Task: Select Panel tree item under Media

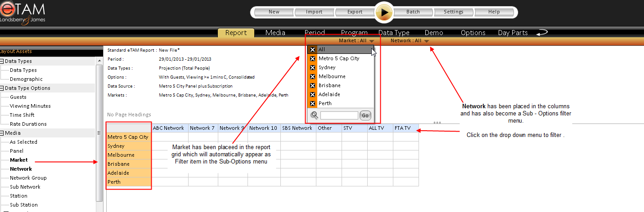Action: click(x=17, y=151)
